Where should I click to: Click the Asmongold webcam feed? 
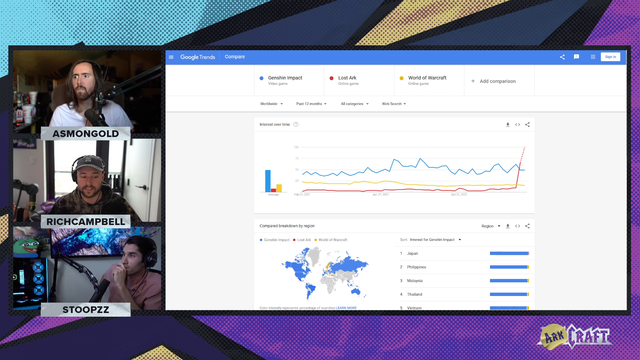(87, 92)
